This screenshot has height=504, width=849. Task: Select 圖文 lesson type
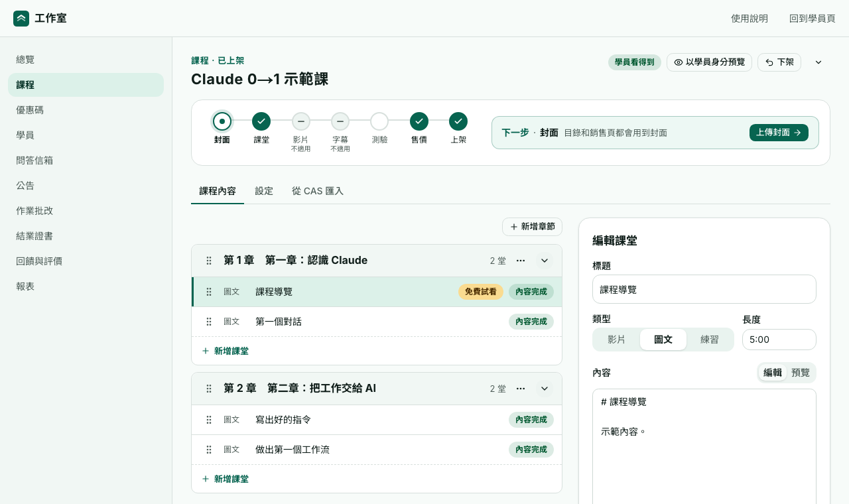coord(663,340)
